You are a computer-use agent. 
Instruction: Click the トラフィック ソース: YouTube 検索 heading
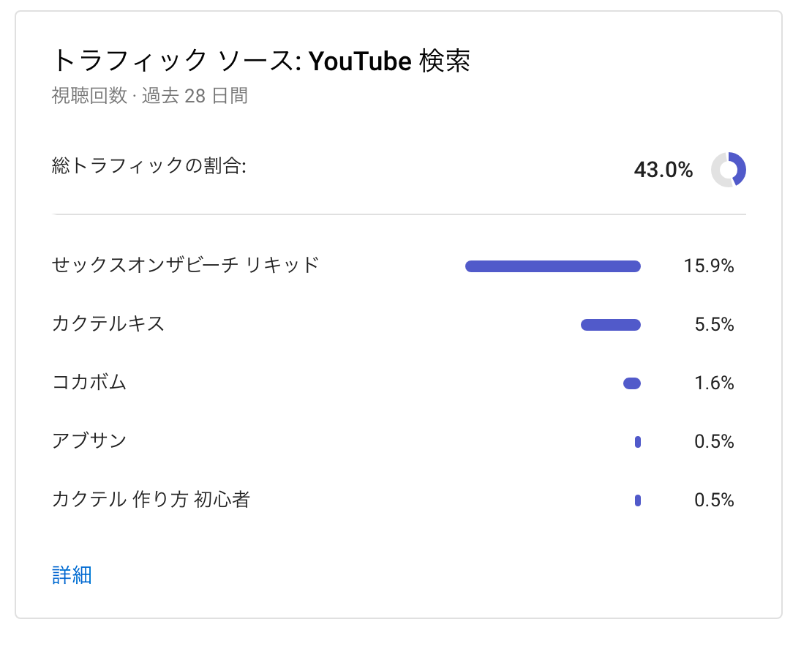pyautogui.click(x=260, y=61)
